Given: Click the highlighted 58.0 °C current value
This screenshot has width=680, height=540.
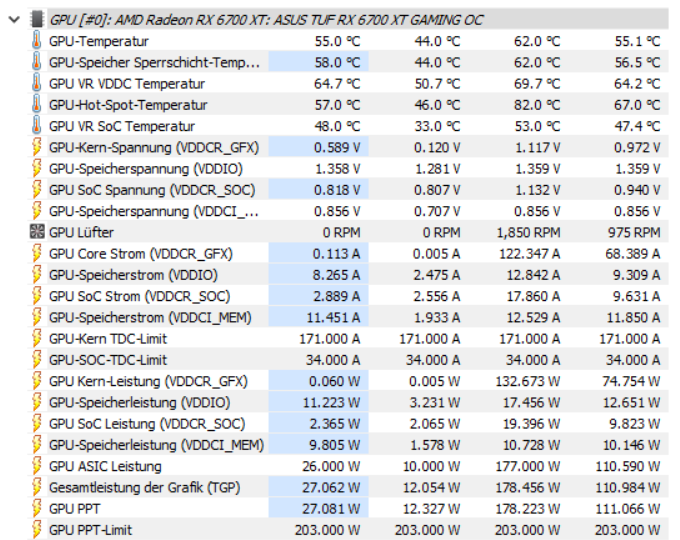Looking at the screenshot, I should pos(337,62).
